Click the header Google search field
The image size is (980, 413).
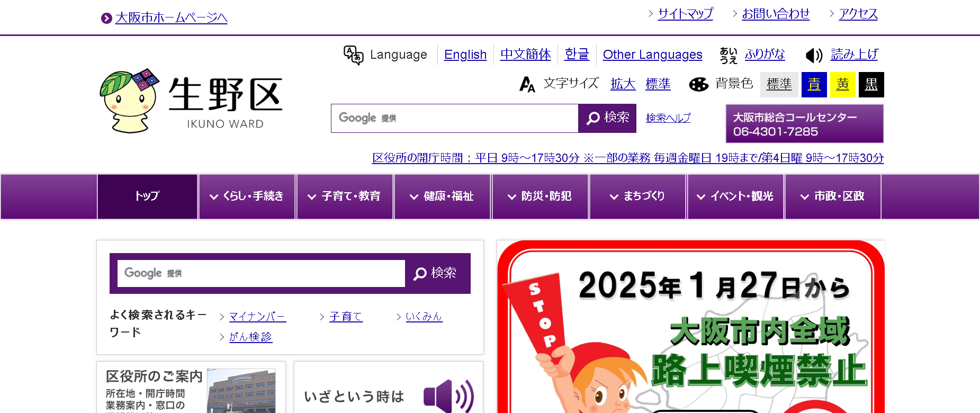[455, 118]
